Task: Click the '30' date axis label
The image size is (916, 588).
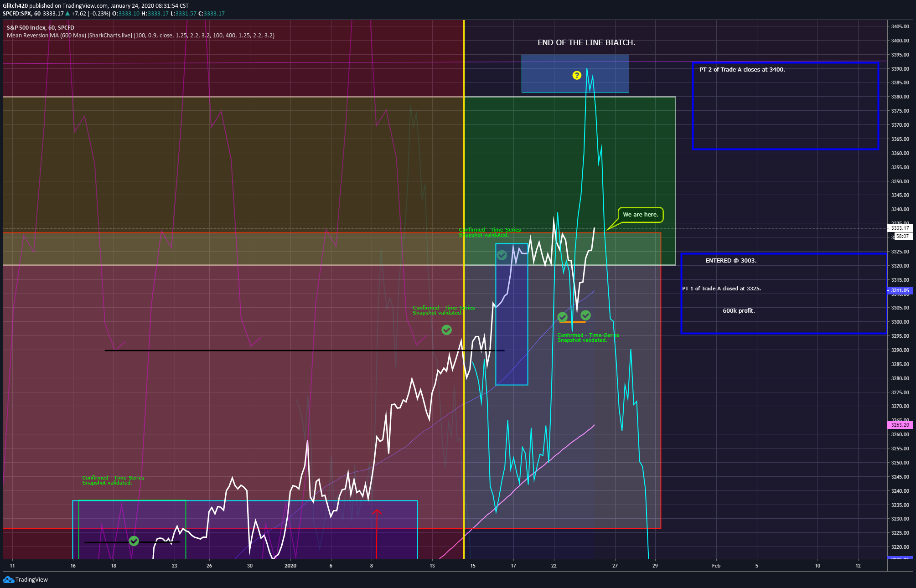Action: [x=250, y=566]
